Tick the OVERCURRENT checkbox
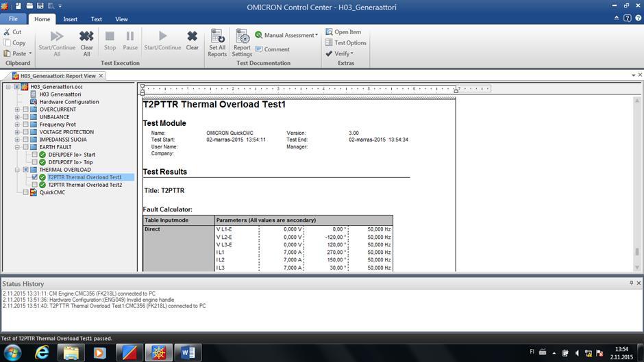The image size is (644, 362). point(25,109)
